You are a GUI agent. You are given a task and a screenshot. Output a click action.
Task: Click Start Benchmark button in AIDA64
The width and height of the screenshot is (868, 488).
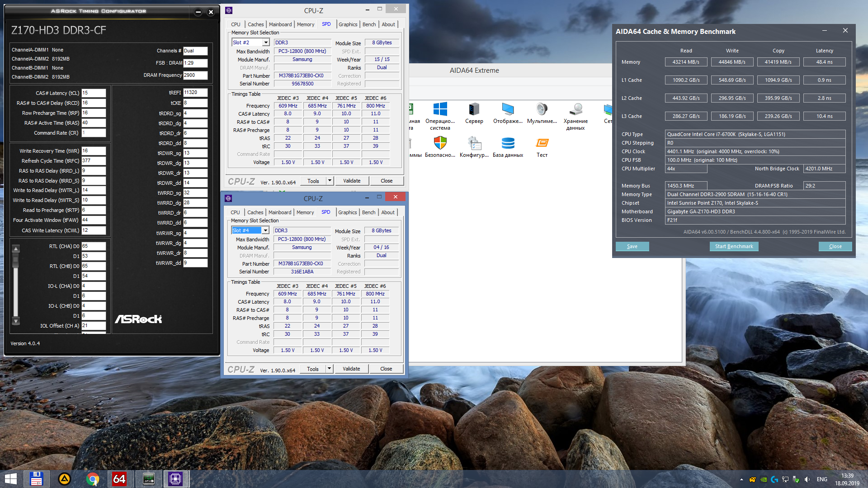point(734,246)
